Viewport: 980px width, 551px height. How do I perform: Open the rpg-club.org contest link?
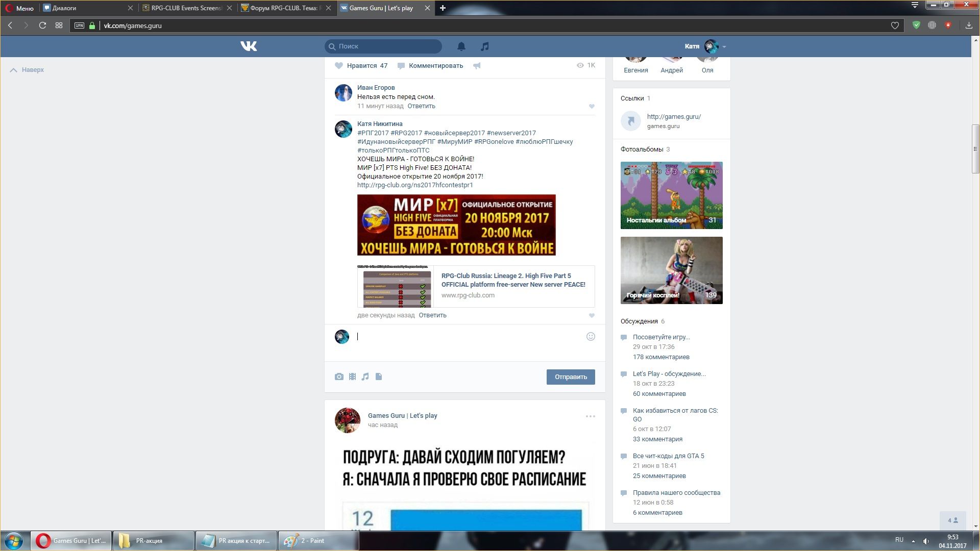[415, 185]
